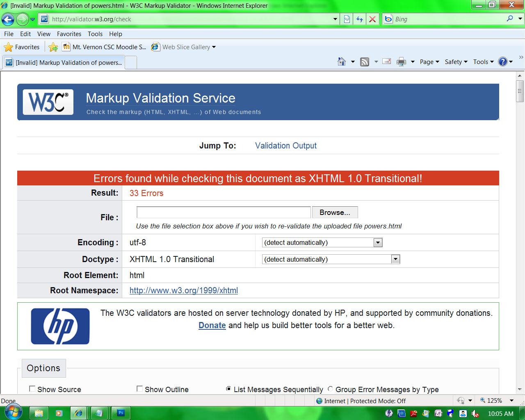Click the Refresh icon beside address bar
The image size is (525, 420).
point(360,19)
